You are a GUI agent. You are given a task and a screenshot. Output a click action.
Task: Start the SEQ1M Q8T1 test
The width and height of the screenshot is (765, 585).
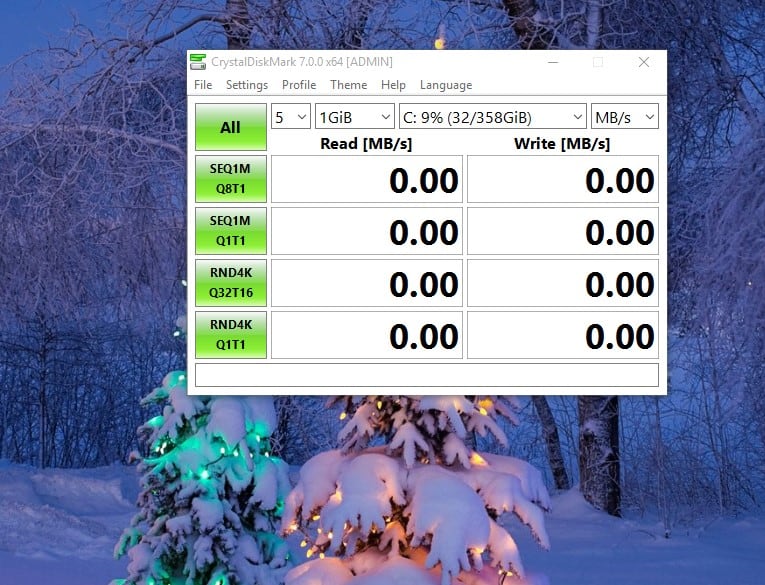231,179
